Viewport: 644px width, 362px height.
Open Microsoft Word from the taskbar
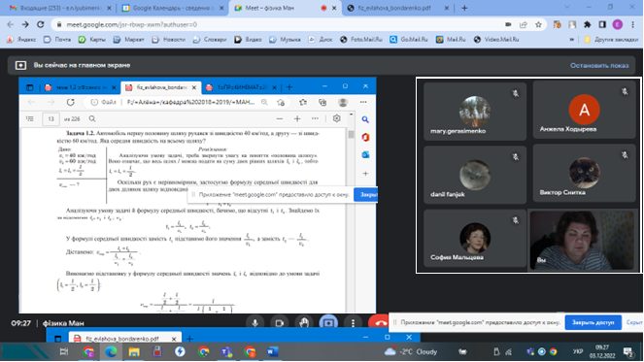pos(272,351)
